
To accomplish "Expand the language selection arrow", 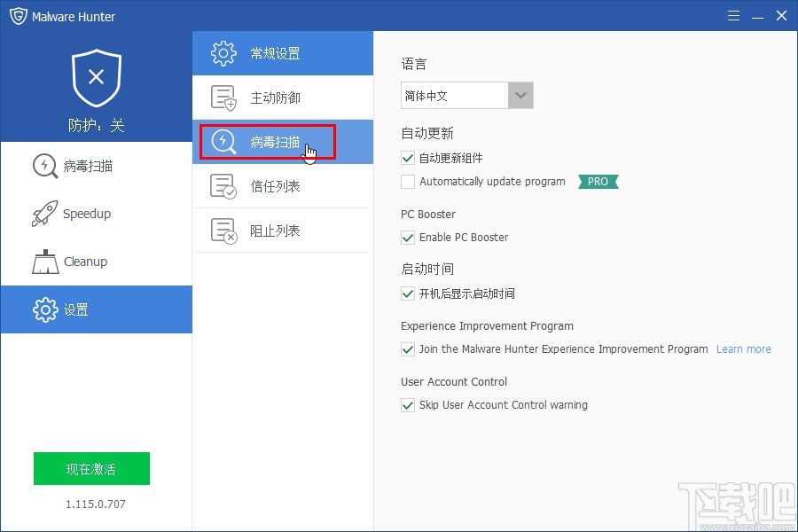I will tap(521, 95).
